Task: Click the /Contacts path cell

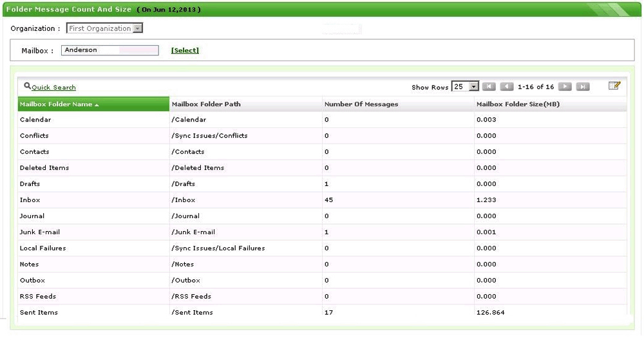Action: pos(245,152)
